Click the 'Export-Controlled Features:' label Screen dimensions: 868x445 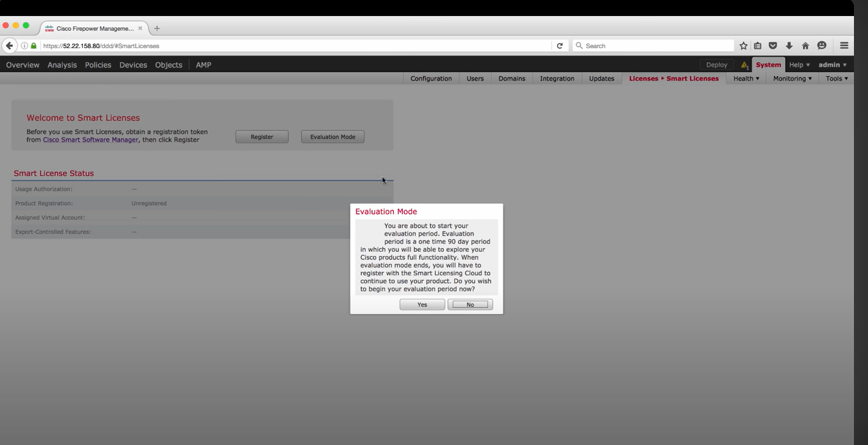coord(53,232)
